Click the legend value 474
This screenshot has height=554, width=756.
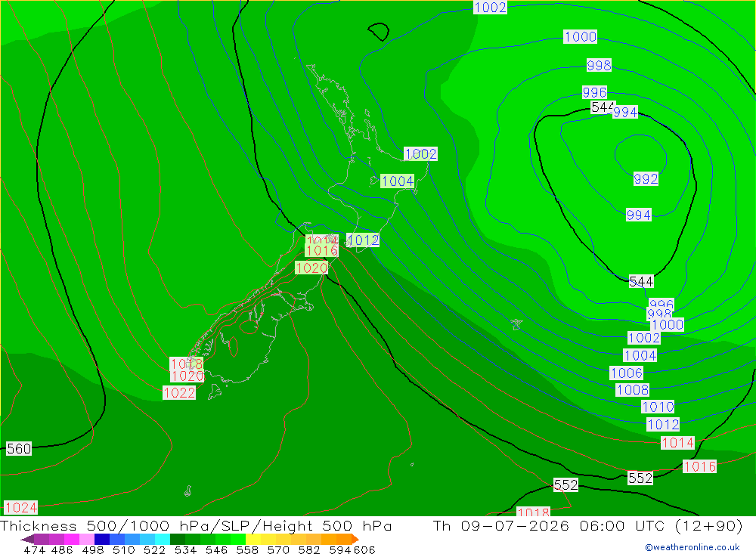(34, 549)
